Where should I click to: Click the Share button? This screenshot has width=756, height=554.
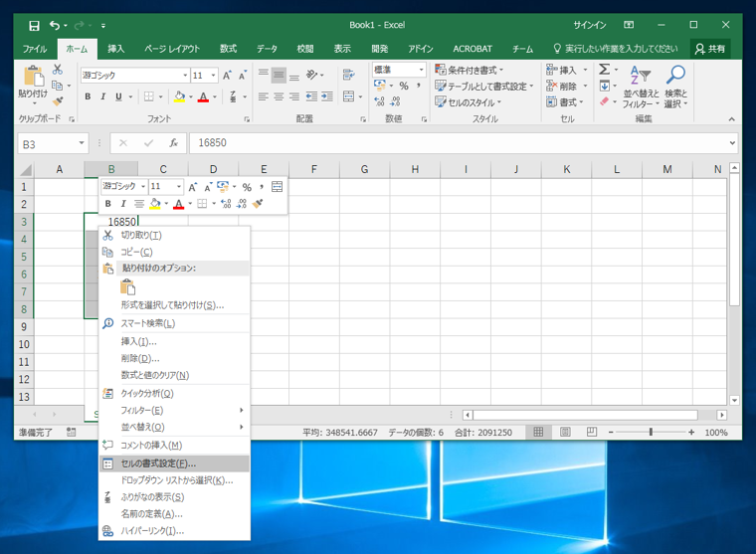click(x=710, y=49)
